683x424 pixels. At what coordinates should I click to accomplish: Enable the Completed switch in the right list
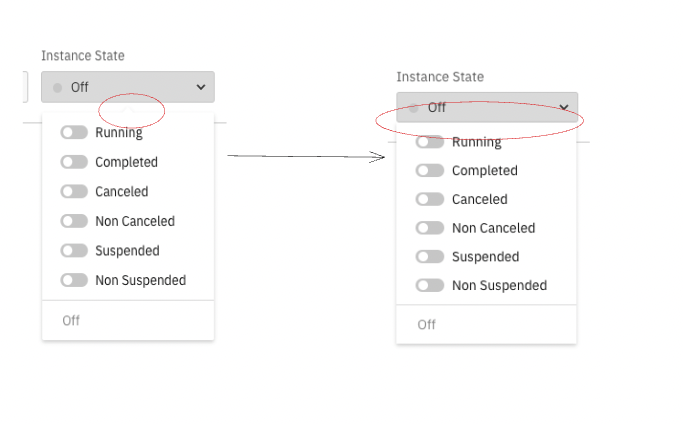coord(430,171)
